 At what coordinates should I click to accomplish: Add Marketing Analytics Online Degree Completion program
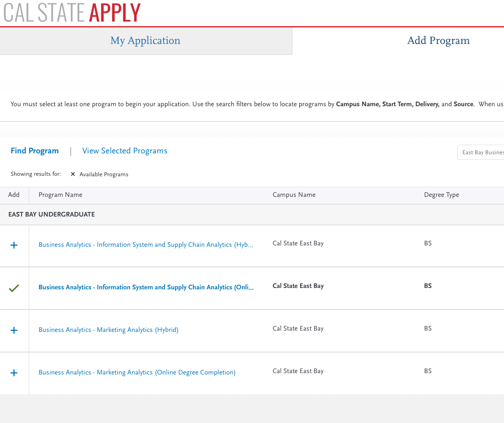point(14,373)
